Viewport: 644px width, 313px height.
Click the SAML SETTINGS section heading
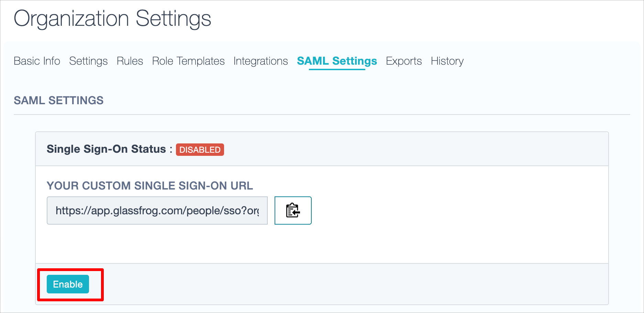(x=59, y=100)
